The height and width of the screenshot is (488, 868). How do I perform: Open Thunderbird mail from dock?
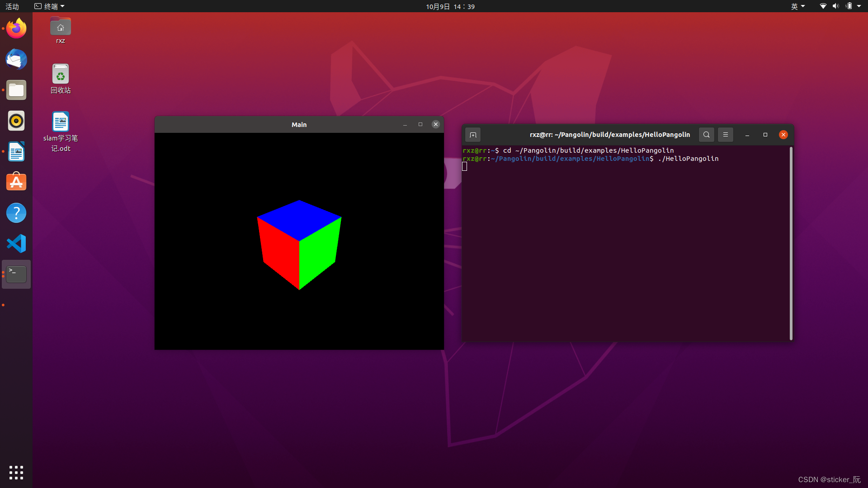tap(16, 60)
